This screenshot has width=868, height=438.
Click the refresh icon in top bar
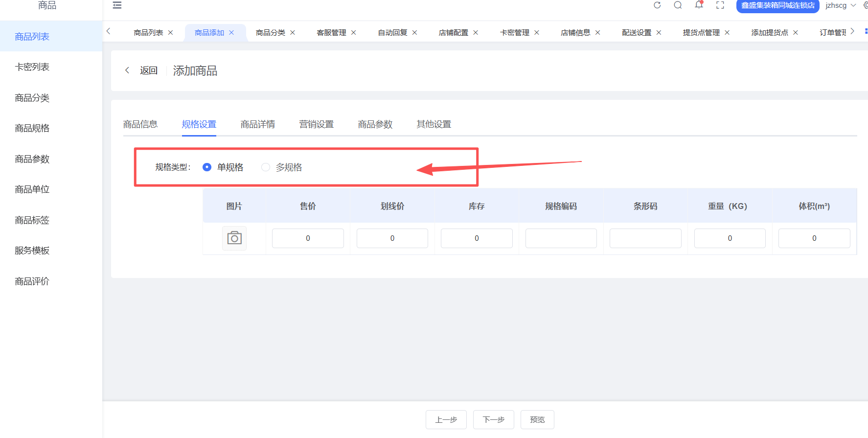click(657, 5)
